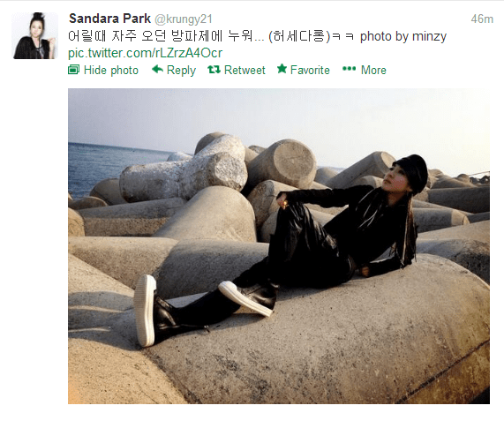The image size is (504, 428).
Task: Click the More three-dots icon
Action: click(x=349, y=69)
